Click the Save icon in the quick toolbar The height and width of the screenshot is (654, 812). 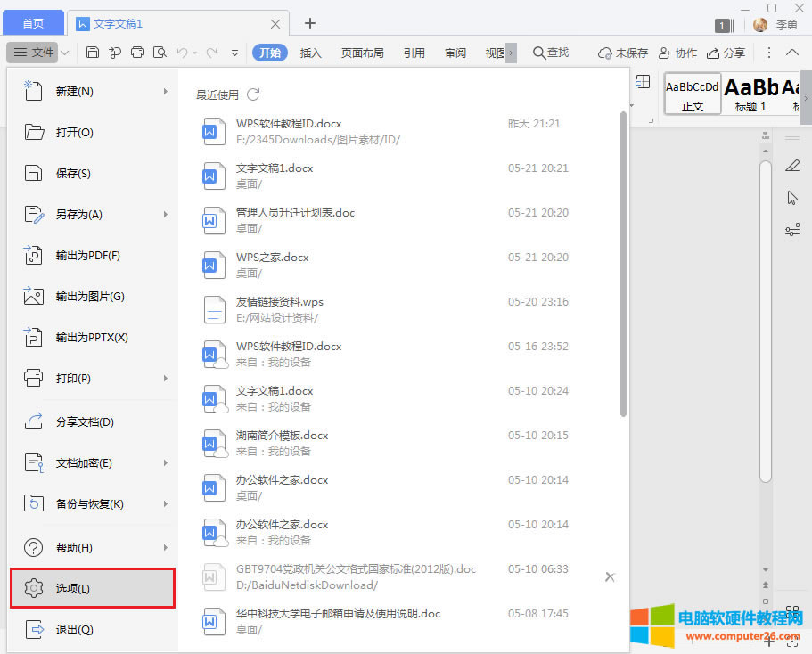pos(92,53)
